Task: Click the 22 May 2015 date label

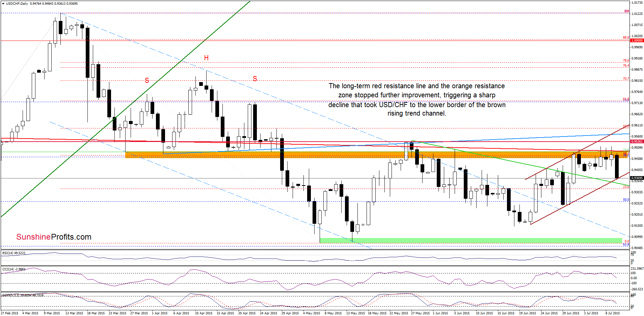Action: [x=399, y=313]
